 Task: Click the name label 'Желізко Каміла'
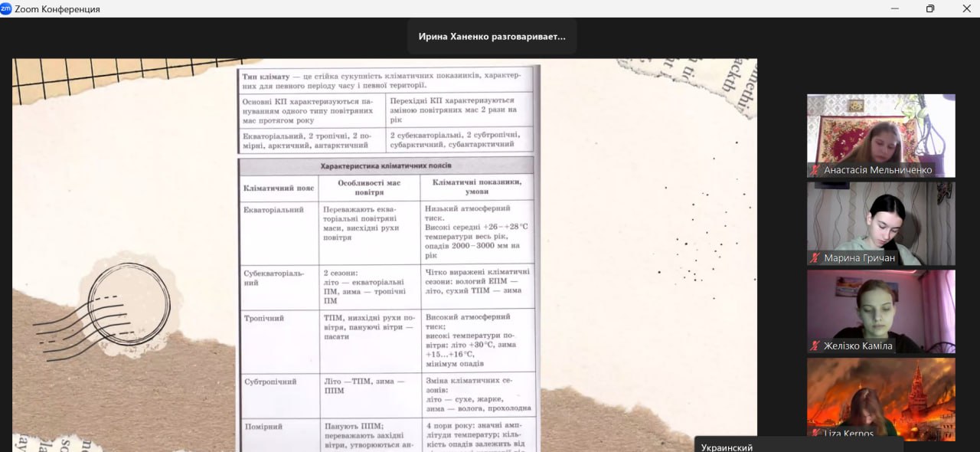point(857,346)
